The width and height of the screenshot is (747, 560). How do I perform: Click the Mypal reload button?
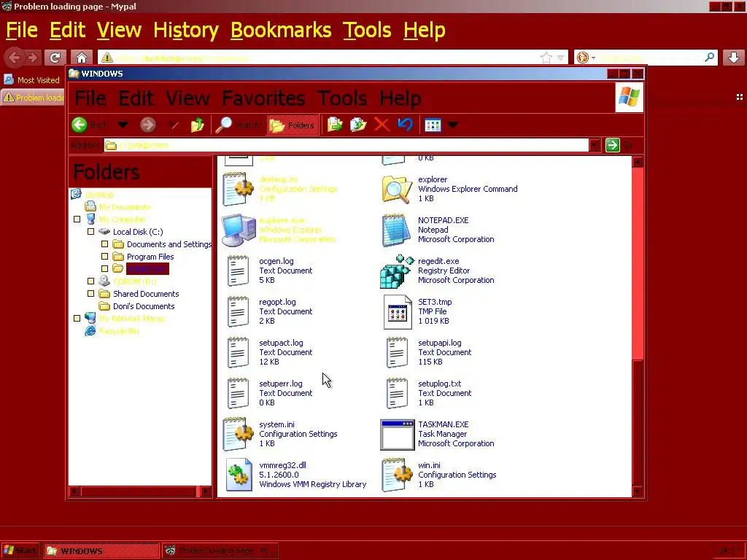pos(55,58)
